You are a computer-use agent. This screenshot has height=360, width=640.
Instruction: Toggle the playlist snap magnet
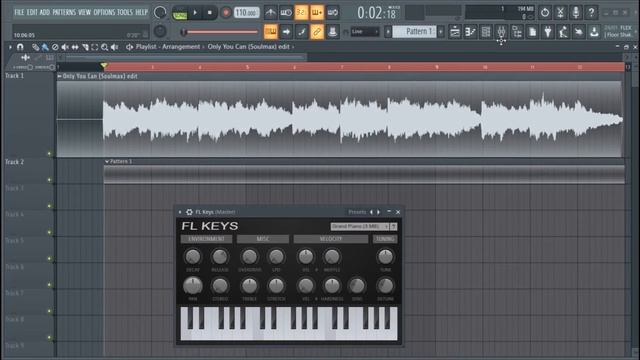click(x=20, y=47)
